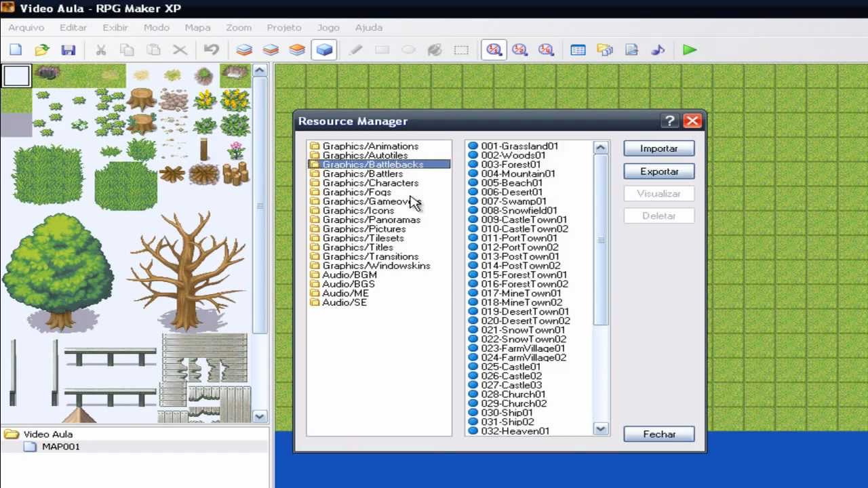Click the Importar button
The width and height of the screenshot is (868, 488).
click(x=659, y=148)
